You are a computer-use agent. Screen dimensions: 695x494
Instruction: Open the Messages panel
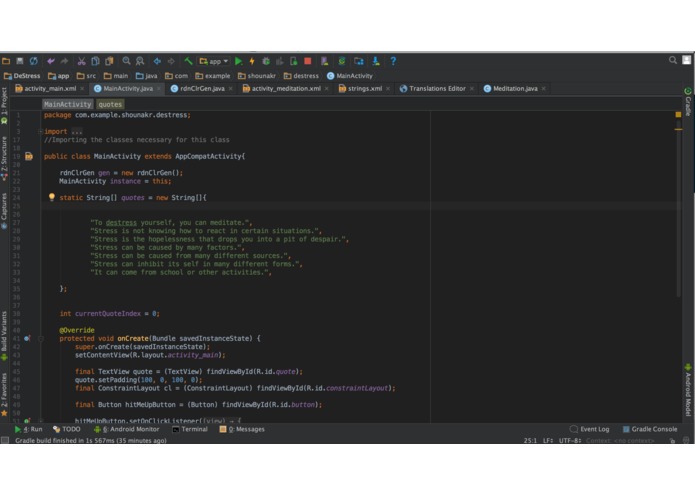pos(242,429)
